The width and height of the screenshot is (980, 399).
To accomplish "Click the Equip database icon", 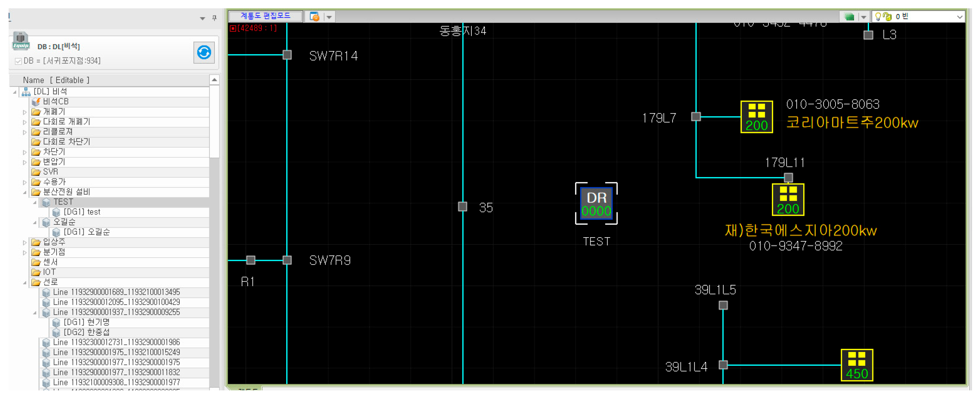I will pyautogui.click(x=20, y=41).
